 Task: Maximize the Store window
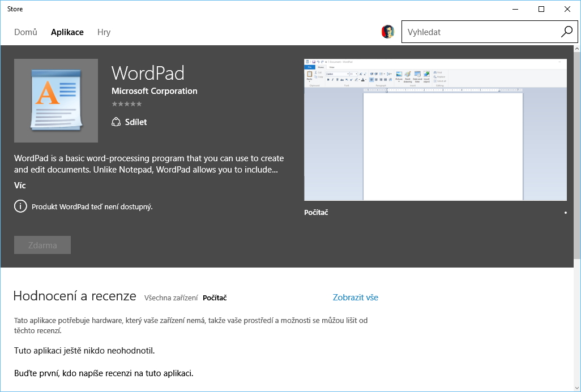(541, 9)
